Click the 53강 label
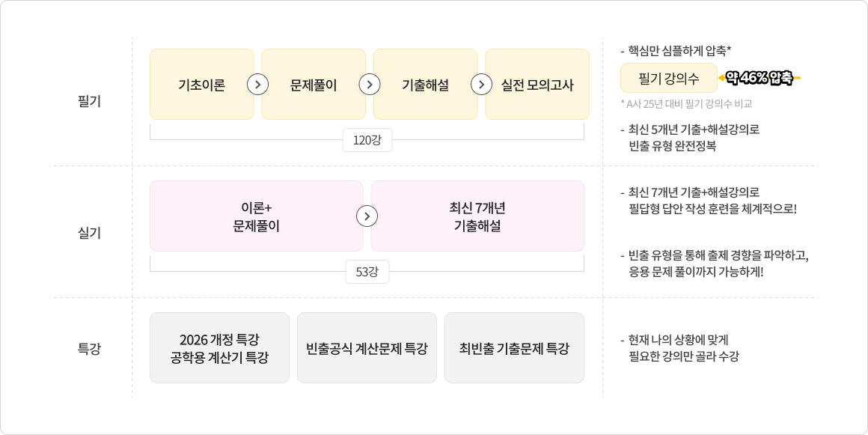868x435 pixels. coord(367,272)
